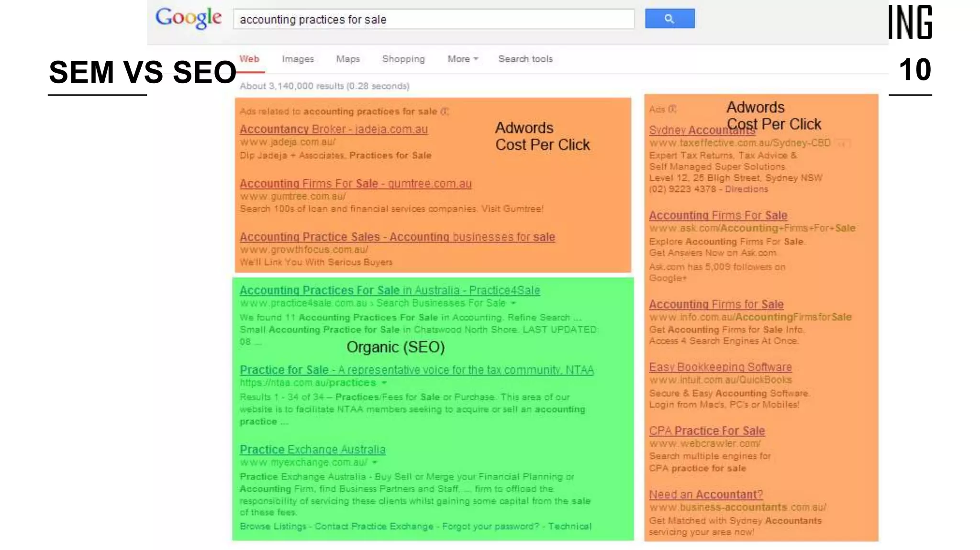Click the info icon next to right-column Ads label
The image size is (980, 550).
coord(672,109)
